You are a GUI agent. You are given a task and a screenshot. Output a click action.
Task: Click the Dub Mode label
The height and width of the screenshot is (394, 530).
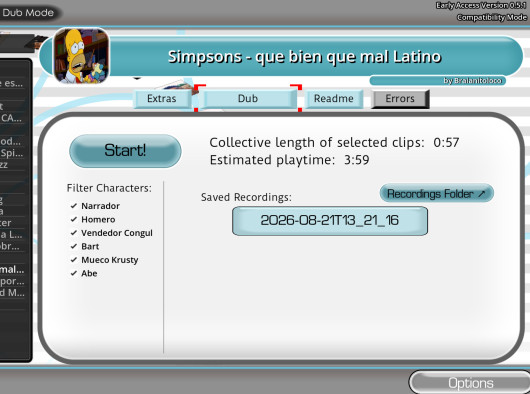[28, 13]
